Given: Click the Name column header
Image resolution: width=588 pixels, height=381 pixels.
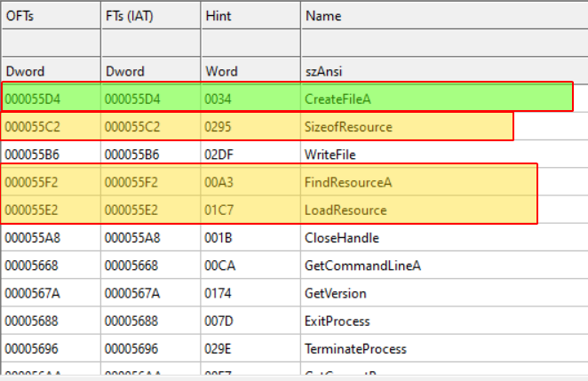Looking at the screenshot, I should pos(323,16).
